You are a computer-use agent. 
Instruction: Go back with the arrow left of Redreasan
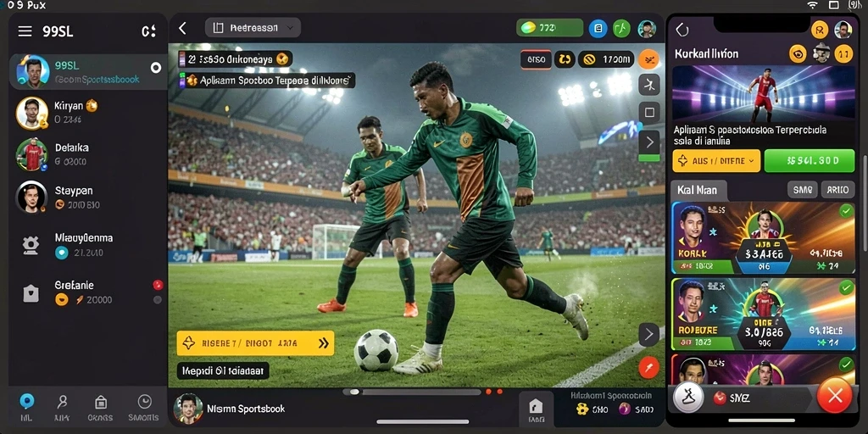[x=183, y=28]
